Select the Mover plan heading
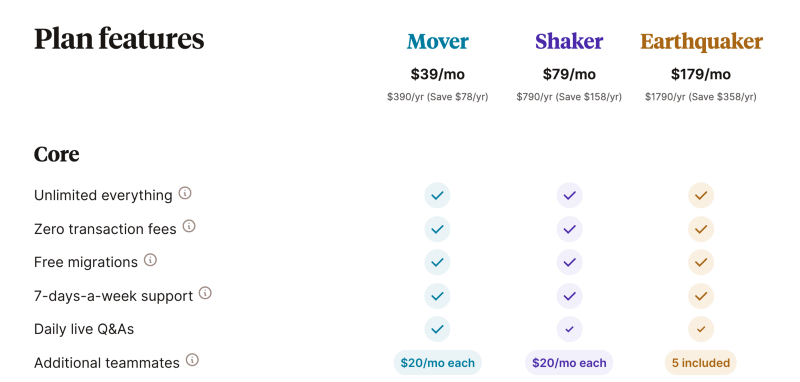The height and width of the screenshot is (382, 800). 438,41
